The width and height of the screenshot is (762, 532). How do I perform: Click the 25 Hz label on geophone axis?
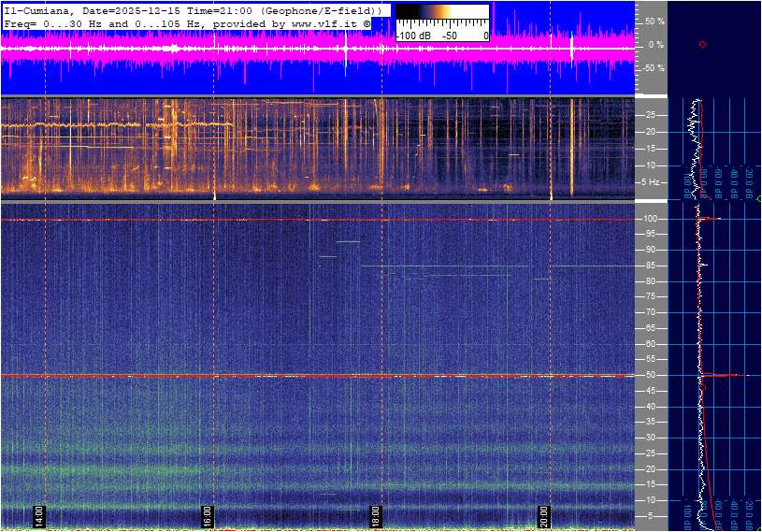652,115
